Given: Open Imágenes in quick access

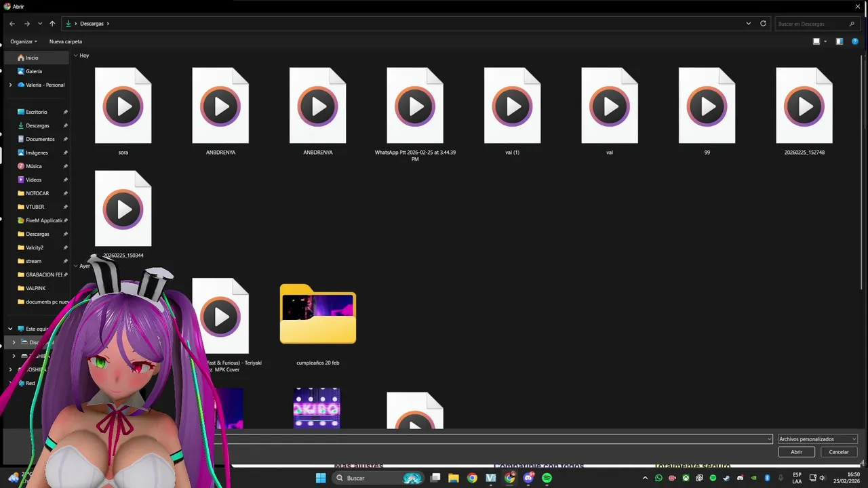Looking at the screenshot, I should tap(36, 152).
